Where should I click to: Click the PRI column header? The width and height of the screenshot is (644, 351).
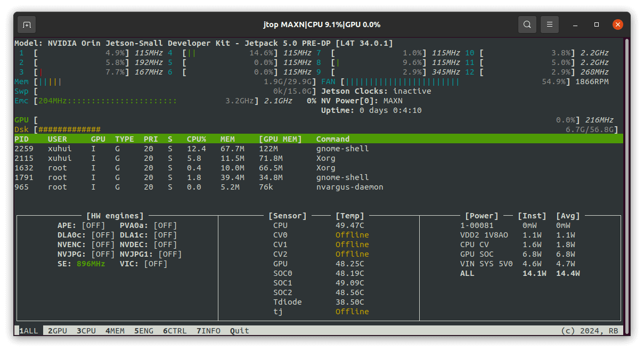(151, 139)
